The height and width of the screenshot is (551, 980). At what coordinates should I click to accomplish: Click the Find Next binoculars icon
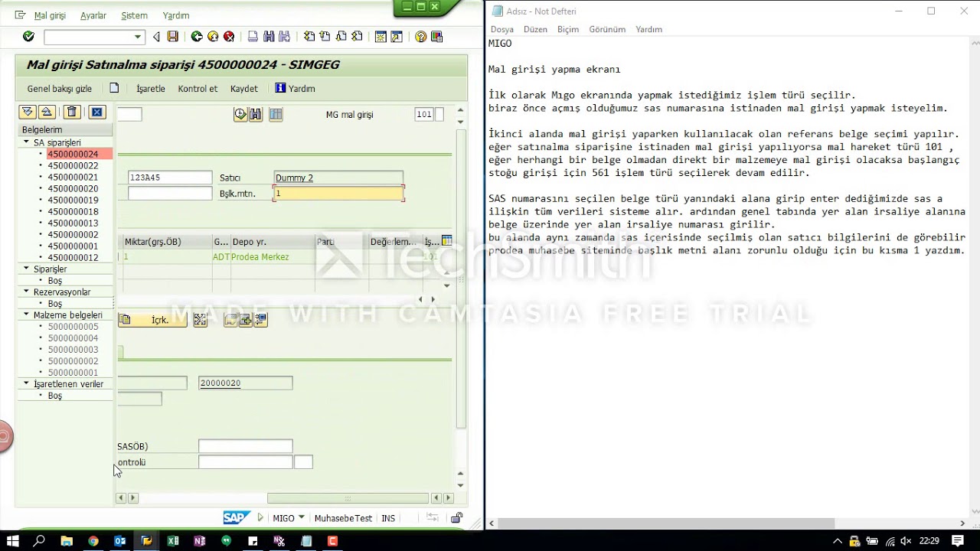coord(284,37)
